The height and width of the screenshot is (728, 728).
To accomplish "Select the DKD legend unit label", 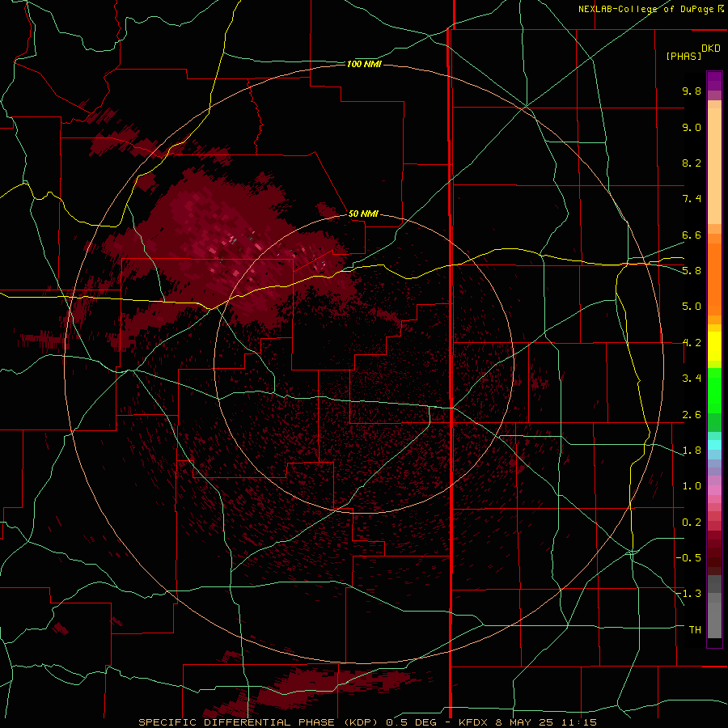I will [x=711, y=49].
